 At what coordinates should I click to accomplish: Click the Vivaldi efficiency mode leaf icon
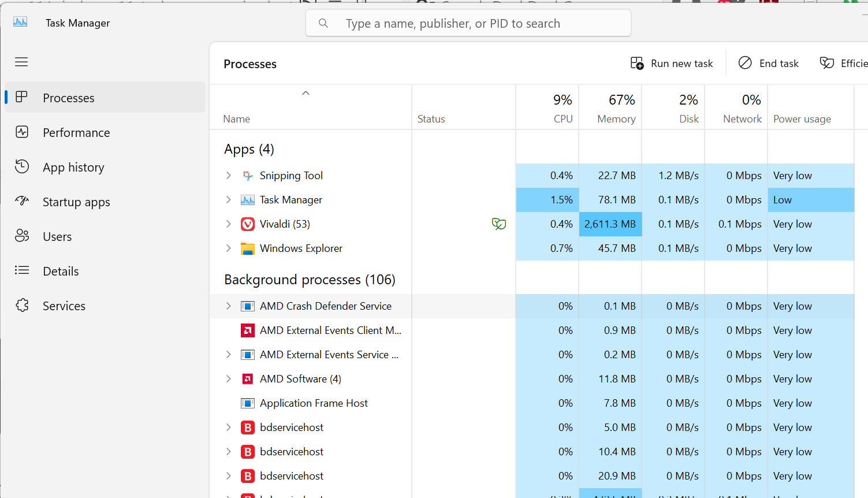tap(499, 224)
